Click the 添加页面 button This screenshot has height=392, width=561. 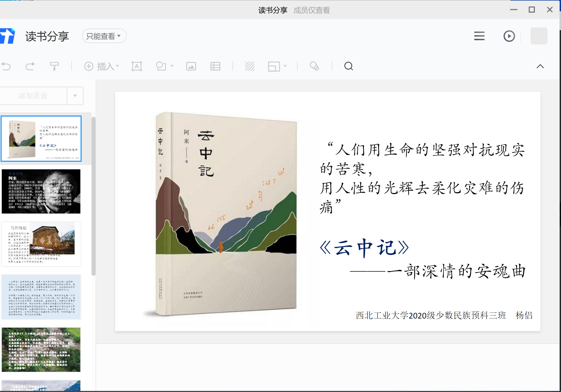click(x=33, y=96)
